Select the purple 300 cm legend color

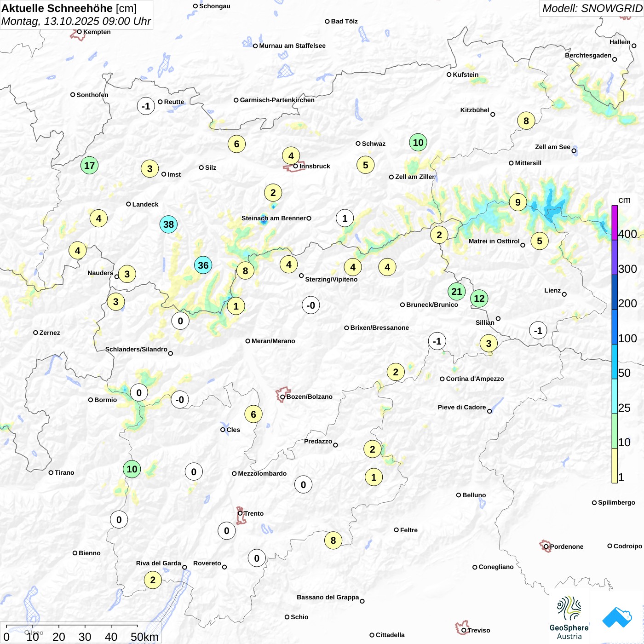click(615, 257)
